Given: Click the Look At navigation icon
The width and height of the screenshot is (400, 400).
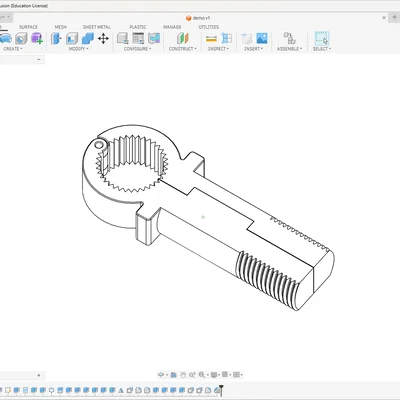Looking at the screenshot, I should click(173, 375).
